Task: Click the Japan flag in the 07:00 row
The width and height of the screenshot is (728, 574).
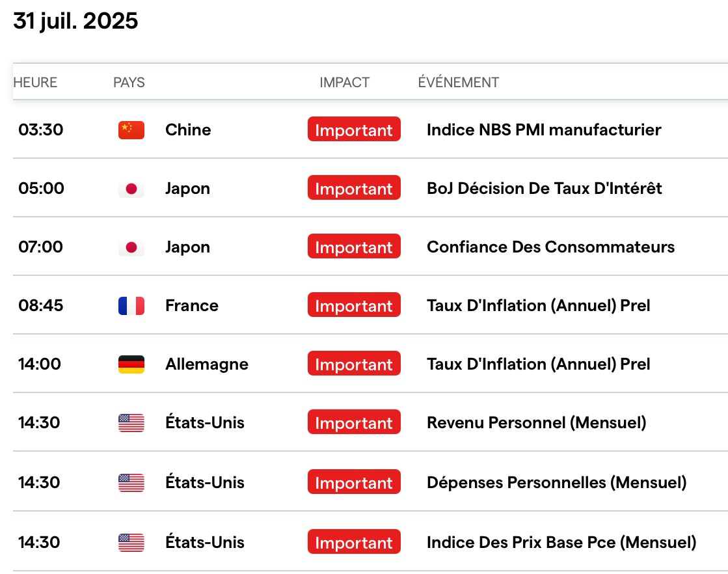Action: pyautogui.click(x=131, y=247)
